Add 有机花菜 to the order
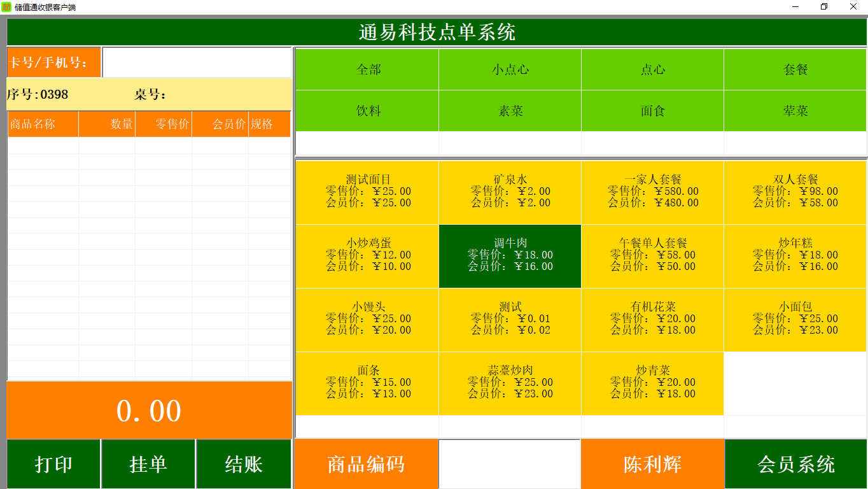The width and height of the screenshot is (868, 489). coord(652,320)
